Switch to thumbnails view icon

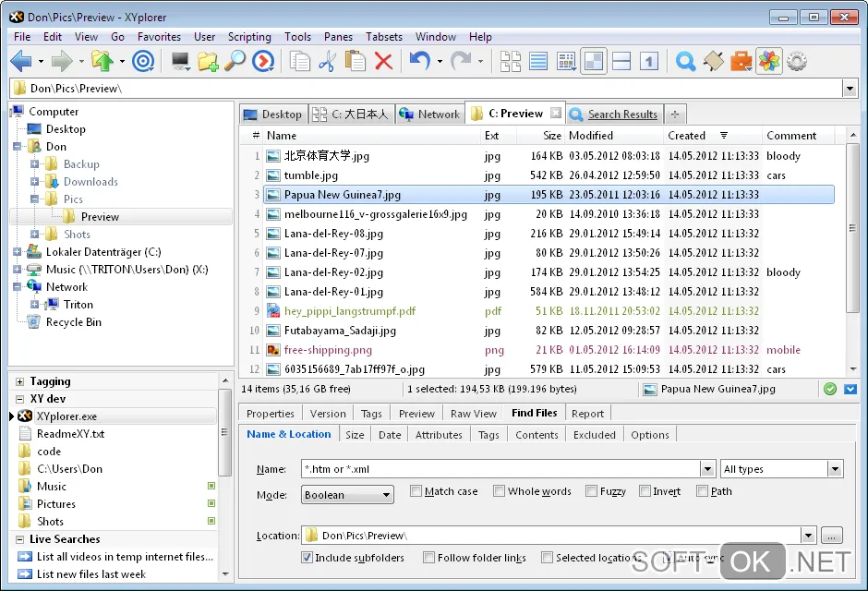511,61
